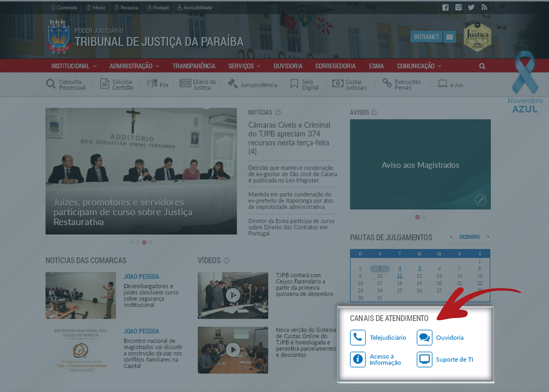Select second dot under Avisos banner
549x392 pixels.
[x=424, y=217]
